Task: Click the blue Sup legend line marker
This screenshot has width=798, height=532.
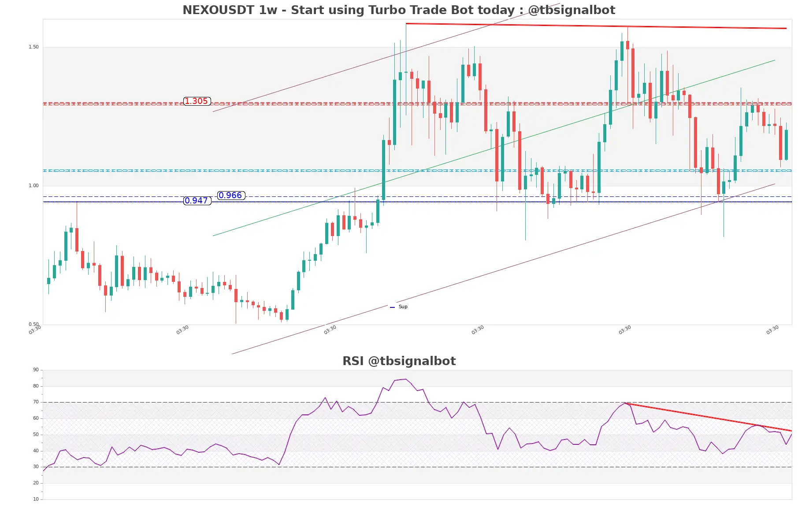Action: point(392,307)
